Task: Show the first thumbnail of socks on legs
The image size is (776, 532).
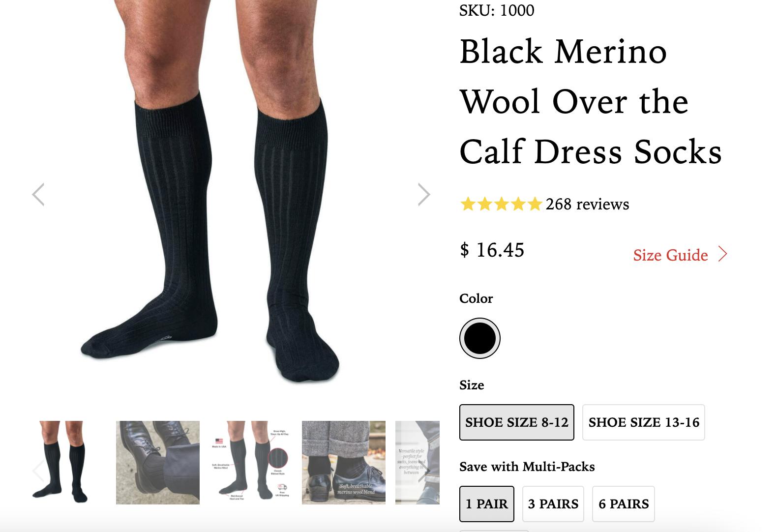Action: (x=61, y=462)
